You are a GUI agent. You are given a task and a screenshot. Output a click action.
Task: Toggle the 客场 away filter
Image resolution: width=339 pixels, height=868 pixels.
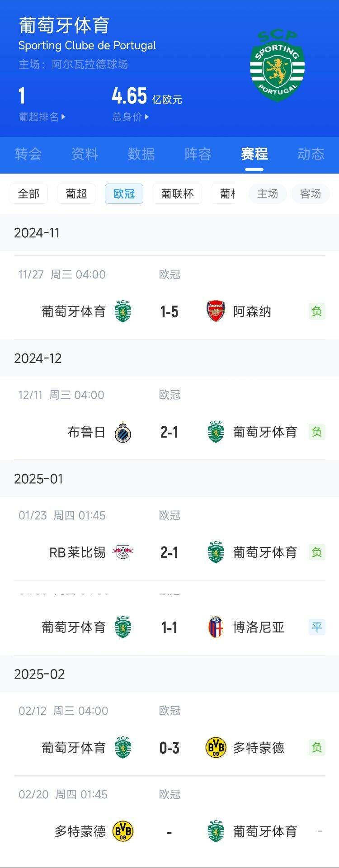pyautogui.click(x=311, y=194)
